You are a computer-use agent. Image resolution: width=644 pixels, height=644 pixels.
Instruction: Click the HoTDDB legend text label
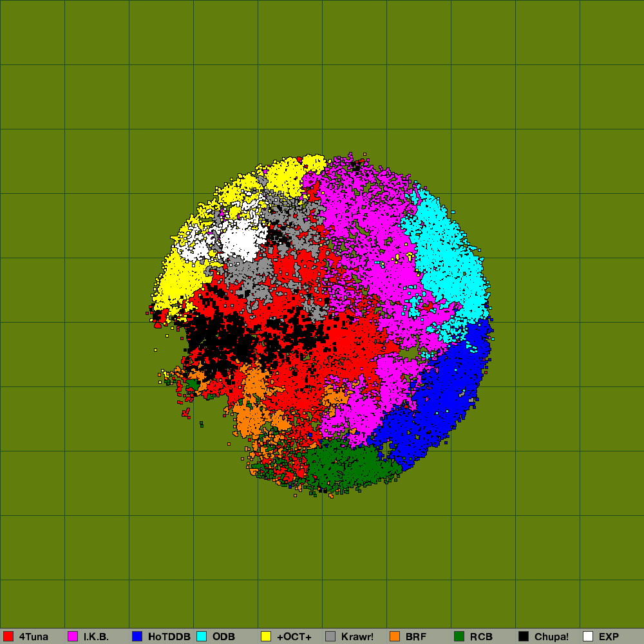tap(169, 636)
